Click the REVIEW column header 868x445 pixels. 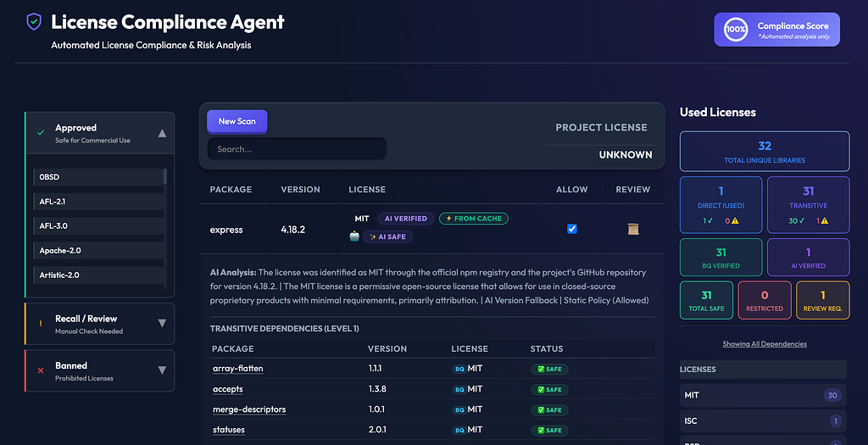(632, 189)
